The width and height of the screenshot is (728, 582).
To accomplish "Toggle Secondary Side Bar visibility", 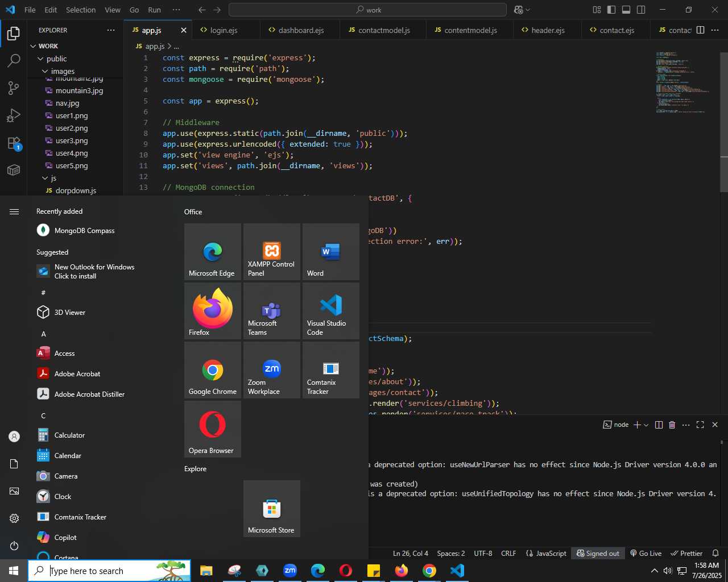I will tap(641, 10).
